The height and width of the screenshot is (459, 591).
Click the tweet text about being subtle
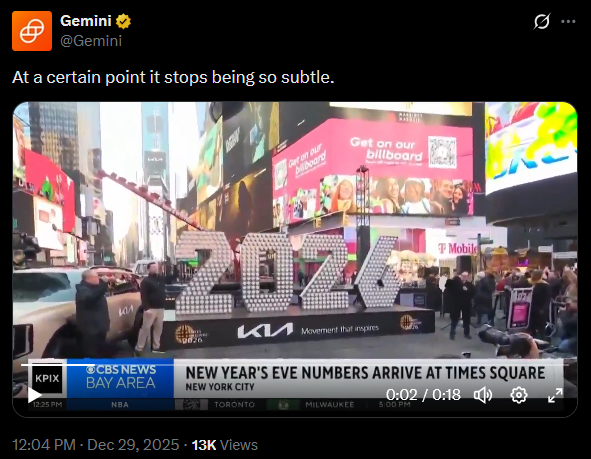click(x=173, y=77)
